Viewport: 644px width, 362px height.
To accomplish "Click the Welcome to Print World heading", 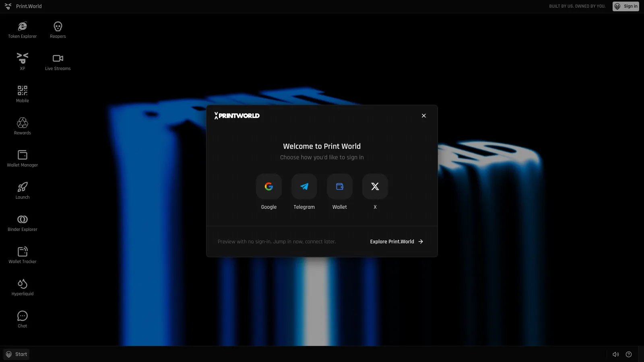I will (322, 146).
